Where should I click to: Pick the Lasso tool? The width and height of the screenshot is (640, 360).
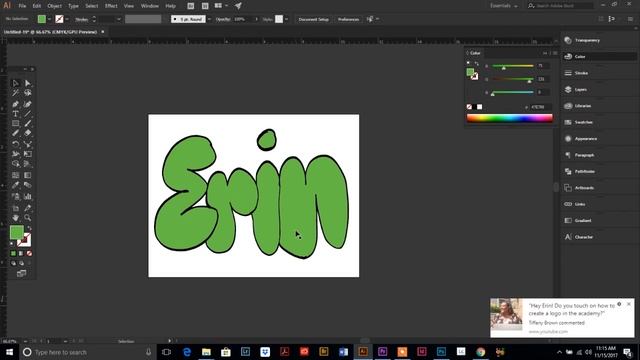(x=28, y=93)
